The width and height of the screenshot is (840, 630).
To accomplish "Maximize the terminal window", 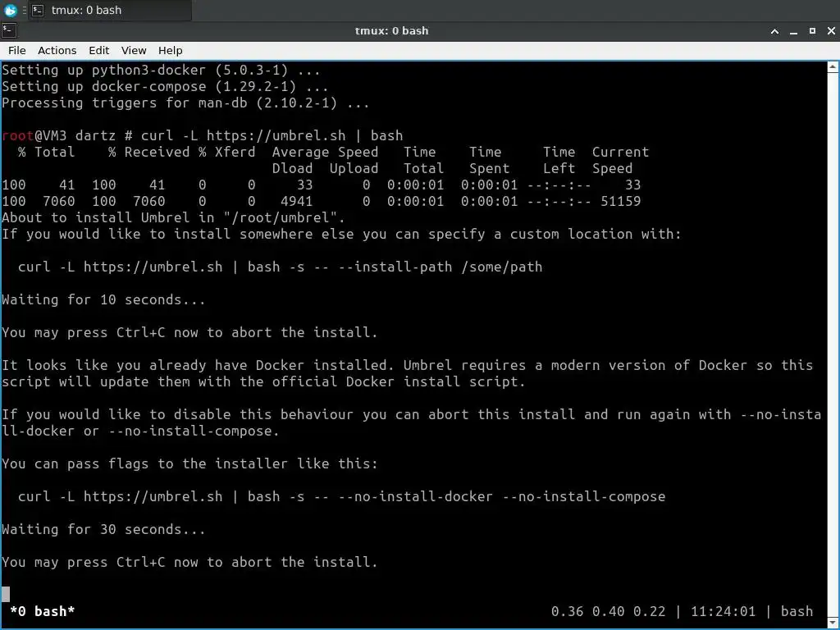I will pos(812,31).
